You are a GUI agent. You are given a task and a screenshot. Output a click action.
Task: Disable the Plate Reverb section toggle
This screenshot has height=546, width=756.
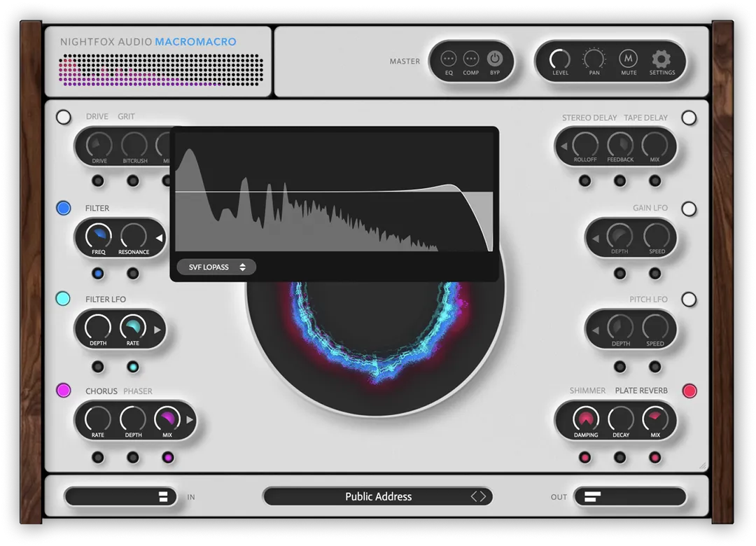[x=689, y=391]
